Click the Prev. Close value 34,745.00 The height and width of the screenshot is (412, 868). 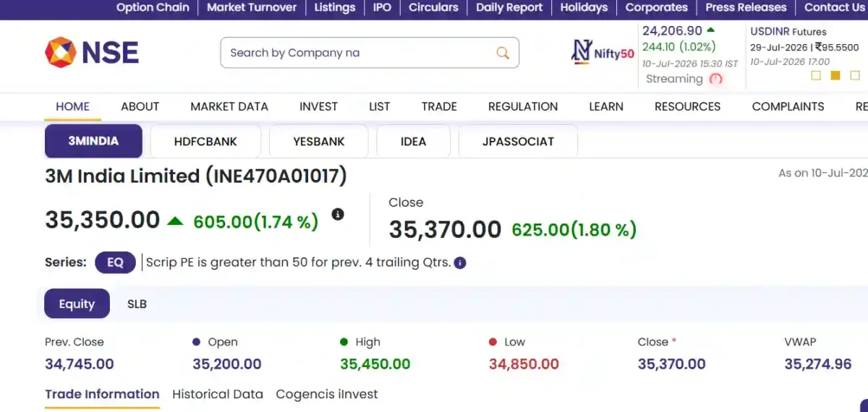(x=80, y=364)
